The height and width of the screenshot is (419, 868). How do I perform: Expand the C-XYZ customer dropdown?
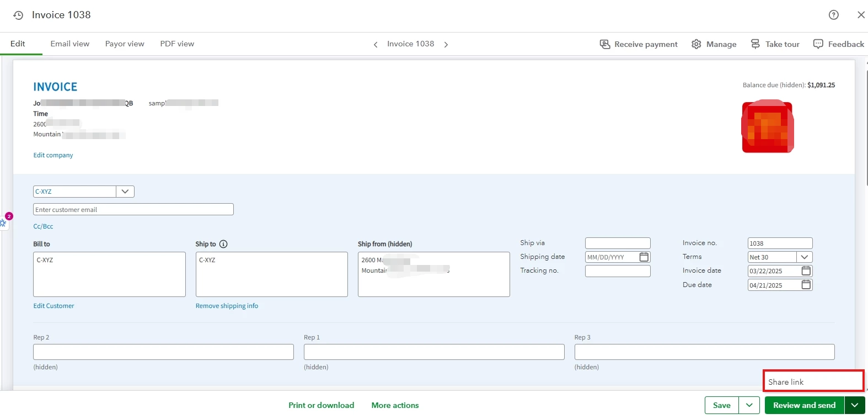click(x=125, y=192)
